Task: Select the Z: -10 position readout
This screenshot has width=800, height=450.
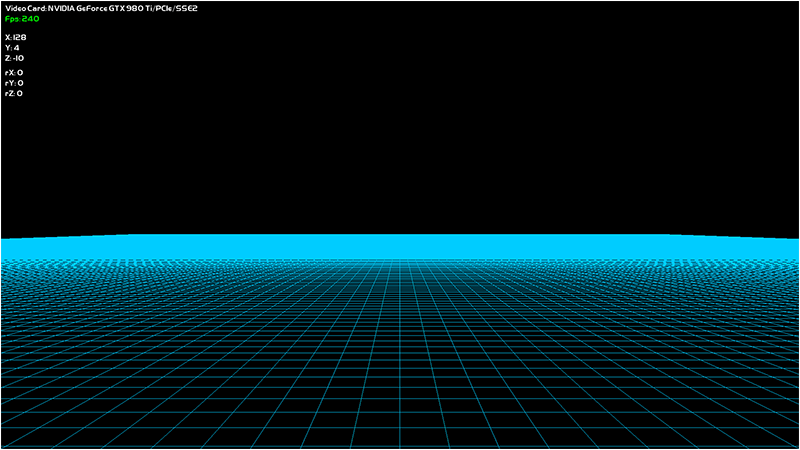Action: click(14, 58)
